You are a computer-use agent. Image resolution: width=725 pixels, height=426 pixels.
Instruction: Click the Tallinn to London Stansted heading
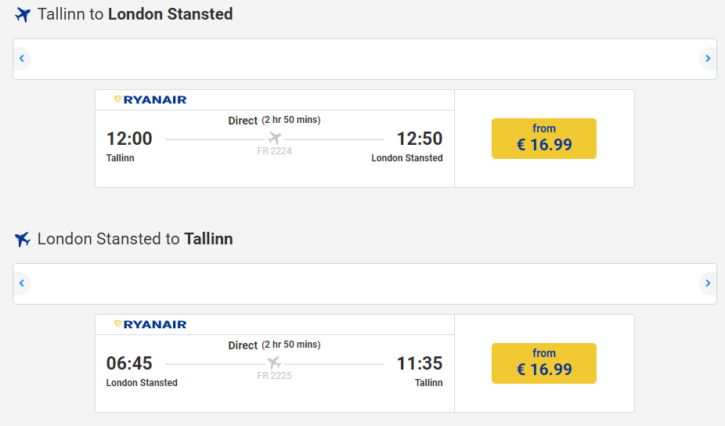click(x=135, y=14)
